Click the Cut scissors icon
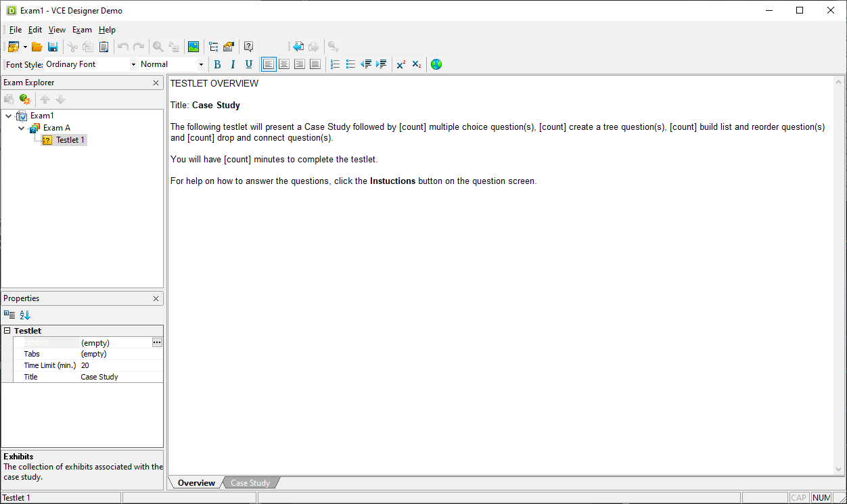This screenshot has width=847, height=504. click(72, 47)
